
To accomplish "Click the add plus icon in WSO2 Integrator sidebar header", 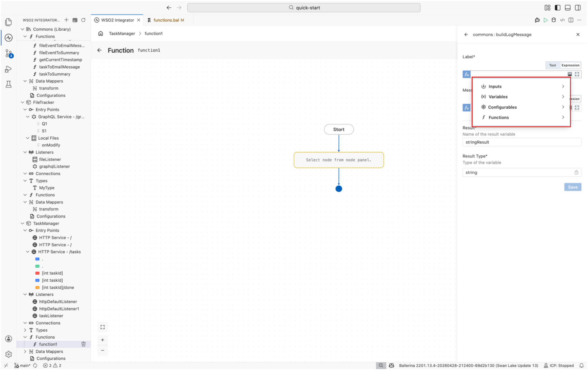I will [66, 20].
